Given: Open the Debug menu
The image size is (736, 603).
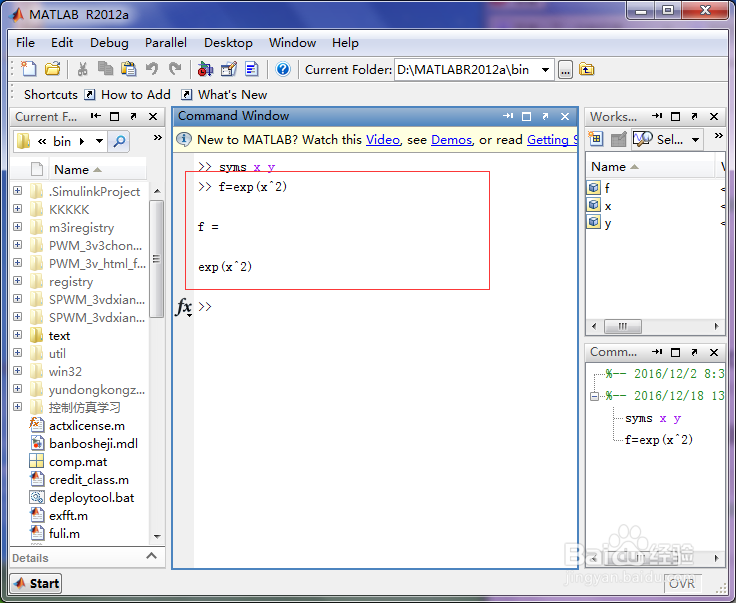Looking at the screenshot, I should [x=109, y=43].
